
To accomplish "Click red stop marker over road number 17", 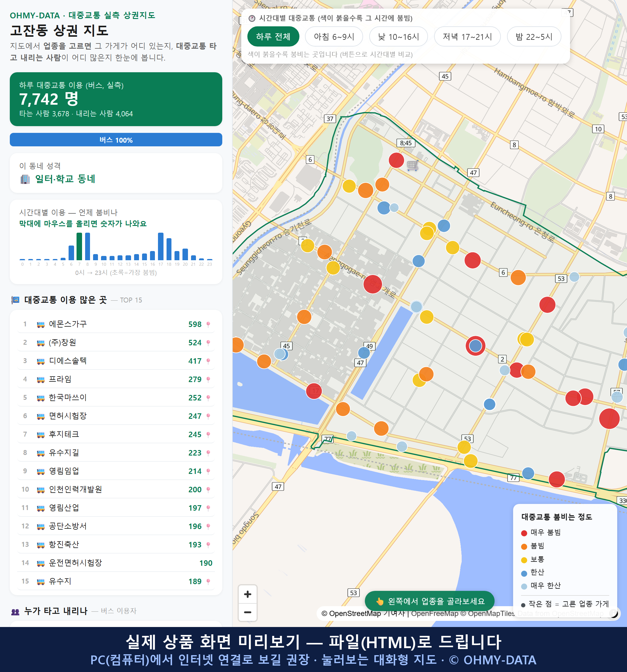I will click(314, 391).
